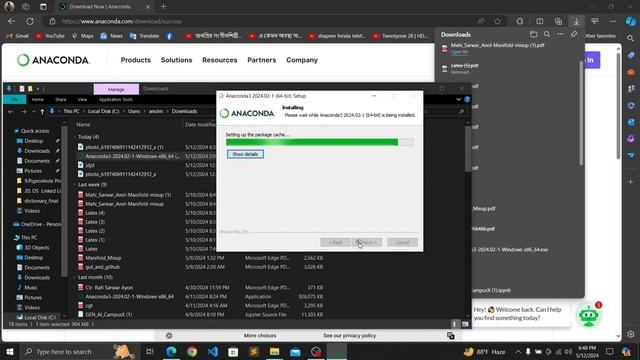Open Copilot icon in Edge
This screenshot has height=360, width=640.
point(631,21)
